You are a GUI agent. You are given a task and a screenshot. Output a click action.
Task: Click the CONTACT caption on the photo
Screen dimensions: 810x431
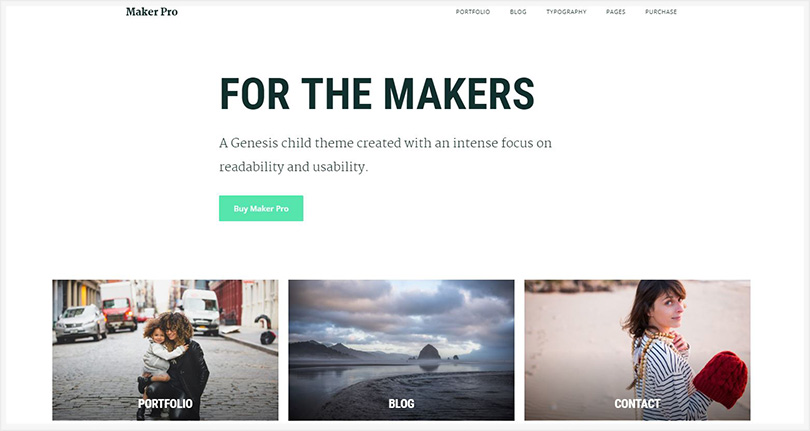pyautogui.click(x=637, y=404)
